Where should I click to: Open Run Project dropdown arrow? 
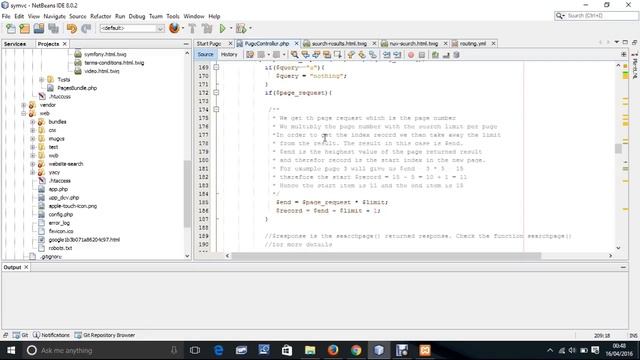(x=231, y=28)
